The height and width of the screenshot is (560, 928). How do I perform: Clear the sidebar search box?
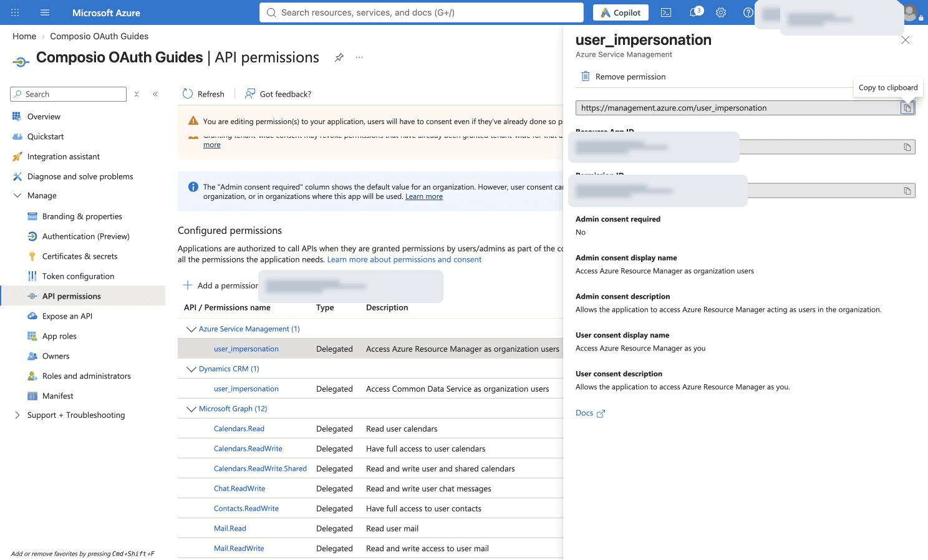pyautogui.click(x=137, y=94)
